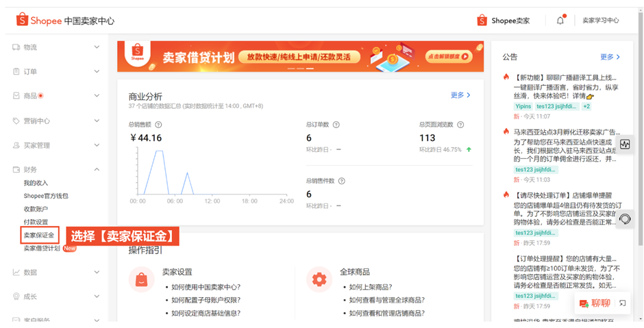Click the 财务 wallet icon
644x328 pixels.
pos(16,170)
